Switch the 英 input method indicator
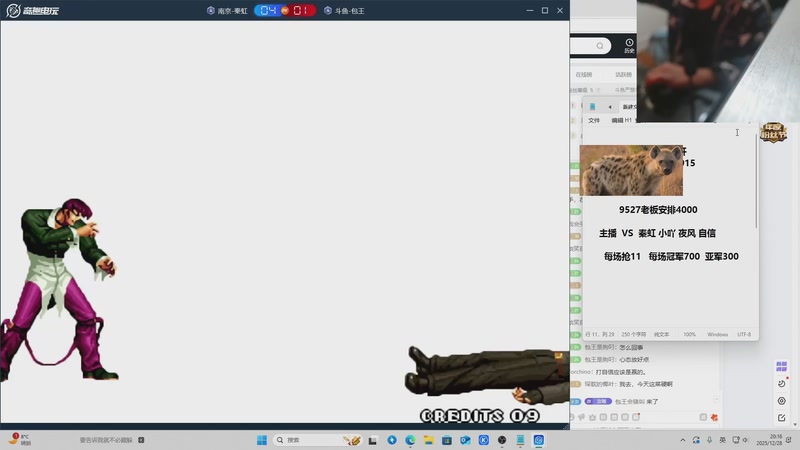The height and width of the screenshot is (450, 800). tap(722, 440)
